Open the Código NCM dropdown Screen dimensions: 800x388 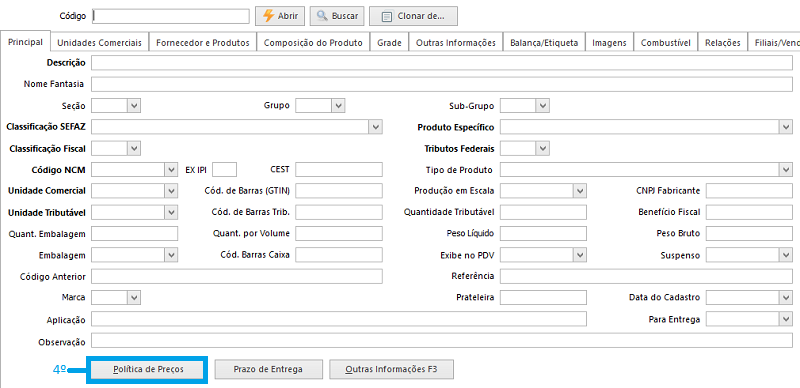(171, 169)
